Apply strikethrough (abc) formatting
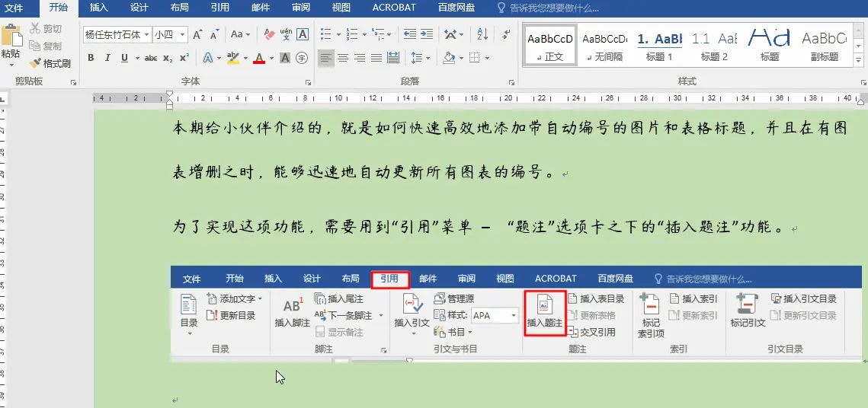Image resolution: width=868 pixels, height=408 pixels. click(x=151, y=58)
